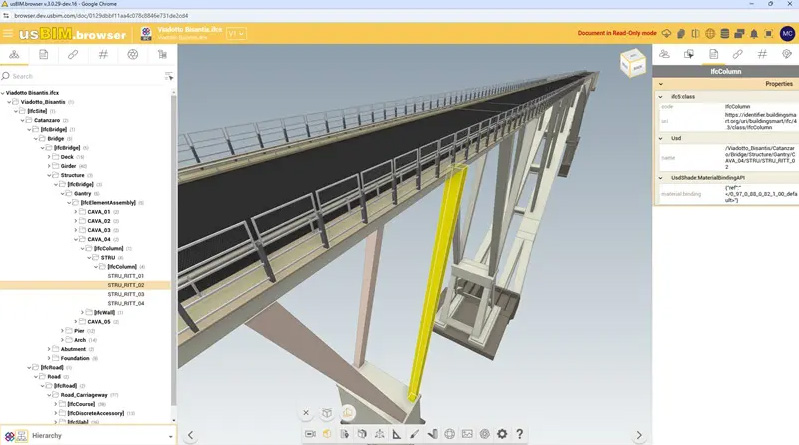The width and height of the screenshot is (799, 445).
Task: Open left panel hierarchy tab icon
Action: 14,54
